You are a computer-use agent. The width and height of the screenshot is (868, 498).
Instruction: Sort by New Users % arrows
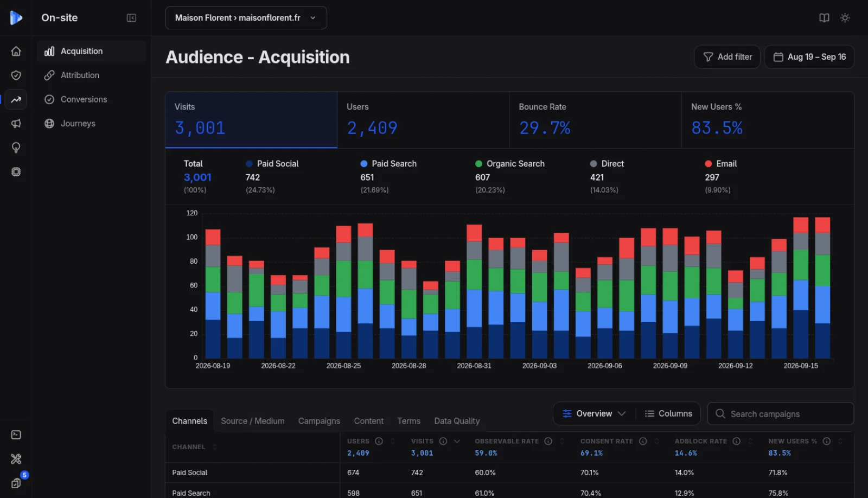click(840, 441)
